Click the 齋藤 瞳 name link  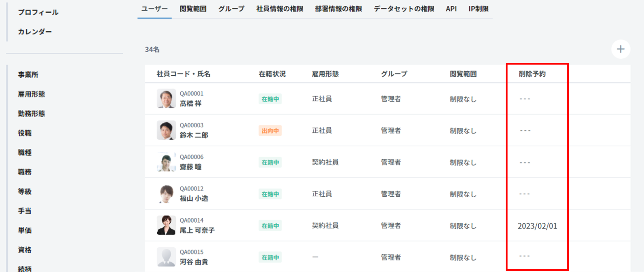190,167
